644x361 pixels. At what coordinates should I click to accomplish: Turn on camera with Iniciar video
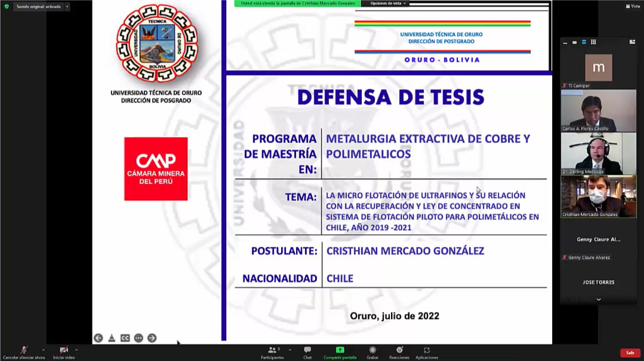pyautogui.click(x=64, y=352)
